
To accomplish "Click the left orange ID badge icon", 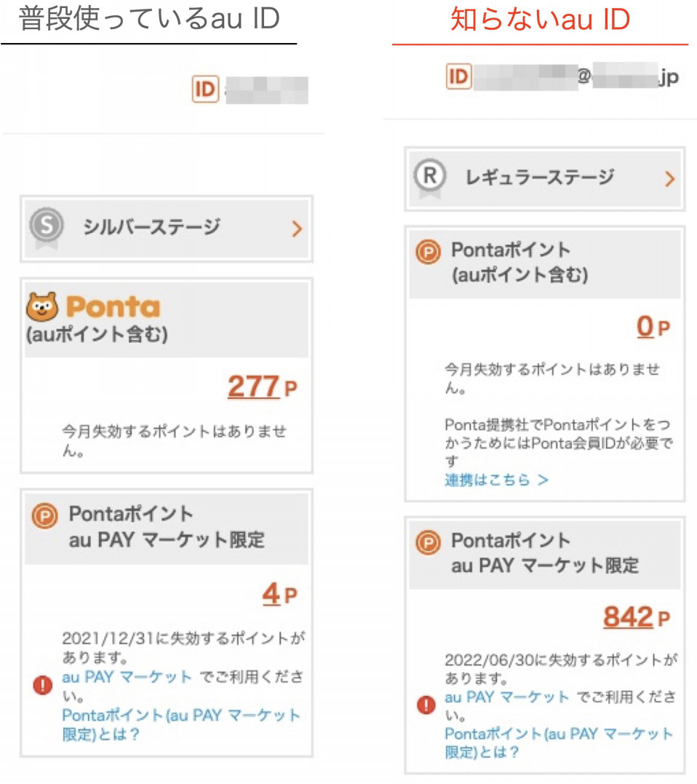I will [x=205, y=90].
